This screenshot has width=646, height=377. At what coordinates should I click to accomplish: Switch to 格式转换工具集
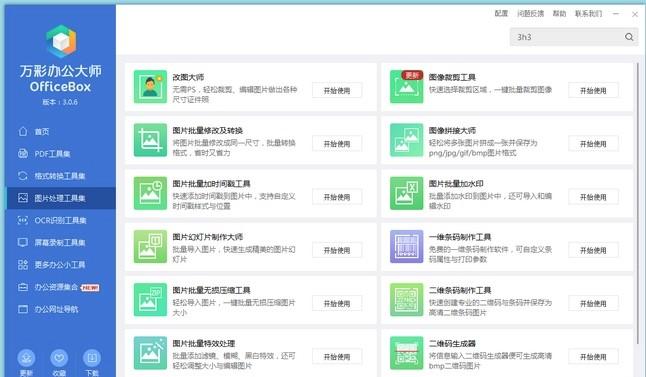pos(61,176)
